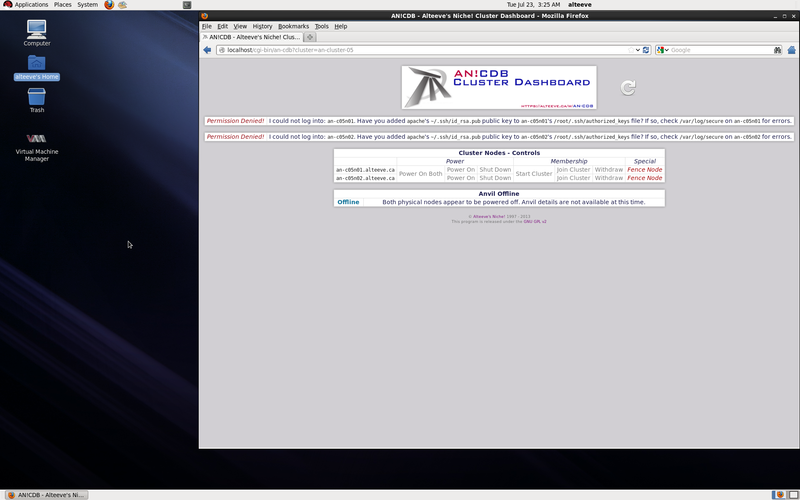Launch Firefox from the top panel icon
Image resolution: width=800 pixels, height=500 pixels.
coord(109,5)
